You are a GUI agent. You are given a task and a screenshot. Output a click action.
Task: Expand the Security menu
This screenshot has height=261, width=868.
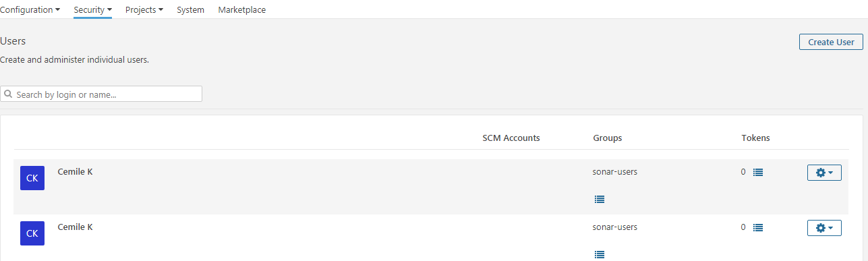coord(93,10)
